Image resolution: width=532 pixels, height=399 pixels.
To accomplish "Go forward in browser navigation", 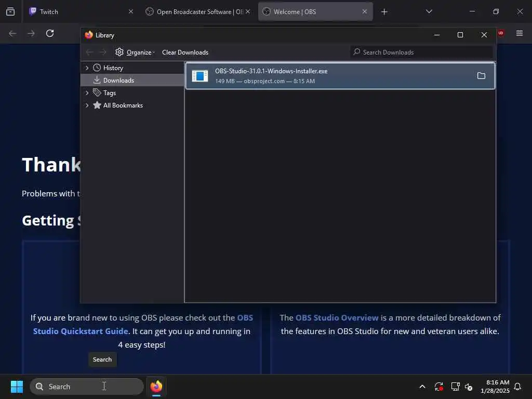I will (31, 33).
